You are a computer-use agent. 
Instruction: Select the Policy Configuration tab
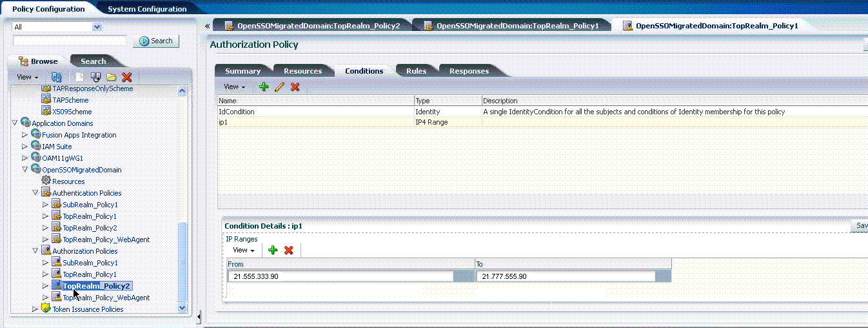(x=48, y=9)
